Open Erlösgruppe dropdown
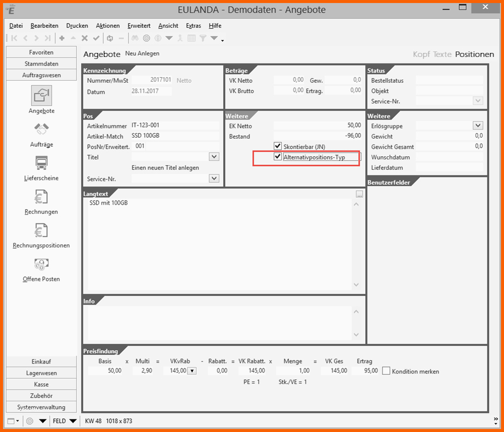Image resolution: width=504 pixels, height=432 pixels. 478,126
